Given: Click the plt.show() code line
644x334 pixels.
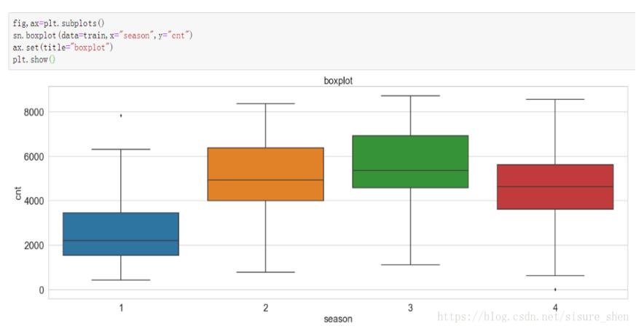Looking at the screenshot, I should click(34, 58).
